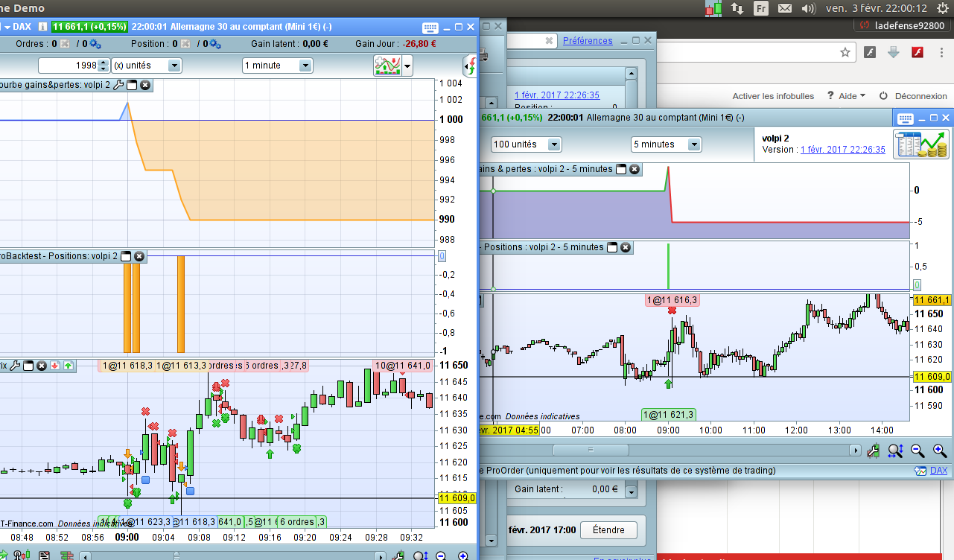Open the 5 minutes timeframe dropdown

[x=667, y=144]
